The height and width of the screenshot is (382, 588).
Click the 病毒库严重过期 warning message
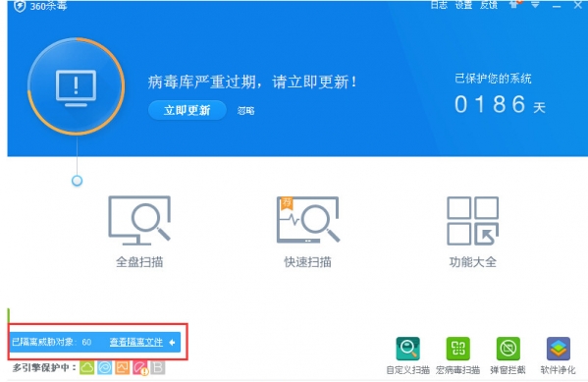tap(252, 82)
